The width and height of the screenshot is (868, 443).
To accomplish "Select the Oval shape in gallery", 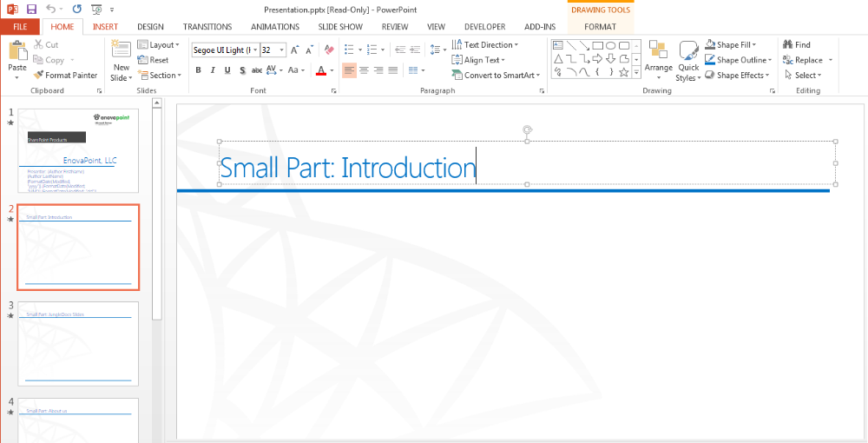I will coord(610,45).
